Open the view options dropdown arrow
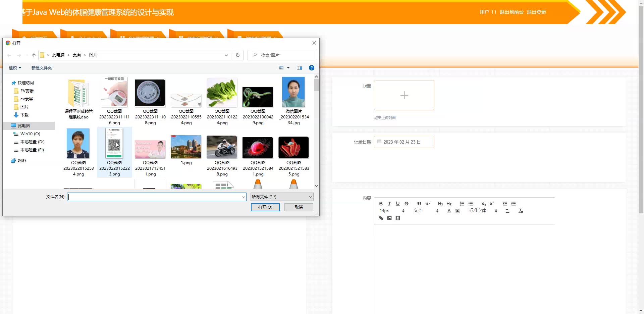 coord(288,68)
